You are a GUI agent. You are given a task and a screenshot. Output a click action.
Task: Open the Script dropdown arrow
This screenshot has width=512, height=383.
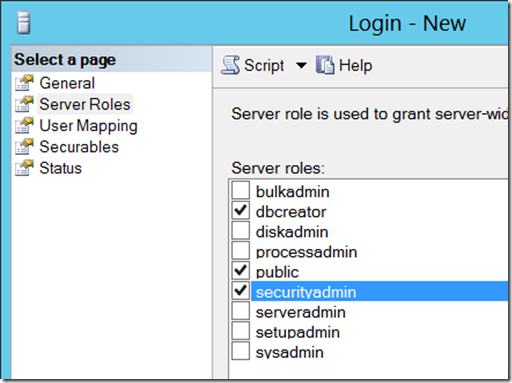[301, 65]
